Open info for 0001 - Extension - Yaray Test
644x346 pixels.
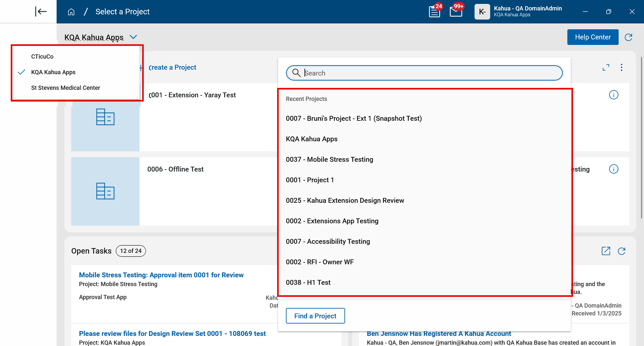(x=613, y=95)
